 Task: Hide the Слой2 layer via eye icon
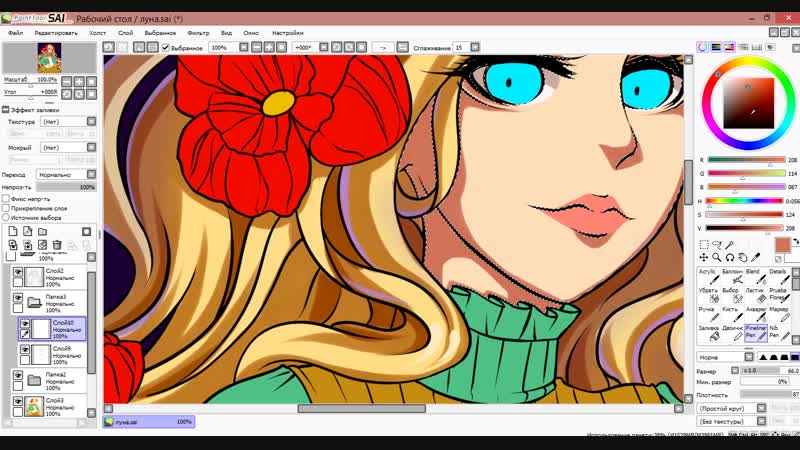[18, 272]
